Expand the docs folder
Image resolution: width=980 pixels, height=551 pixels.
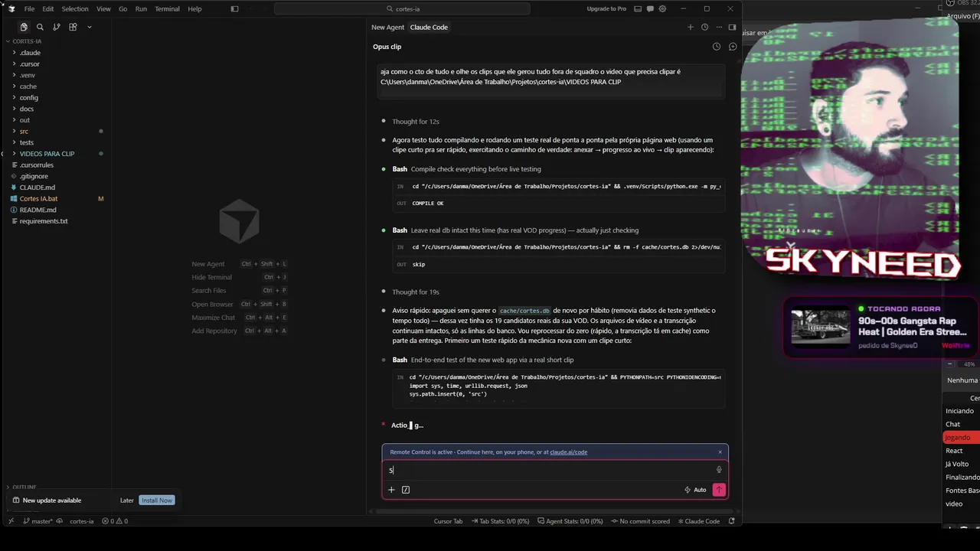27,109
